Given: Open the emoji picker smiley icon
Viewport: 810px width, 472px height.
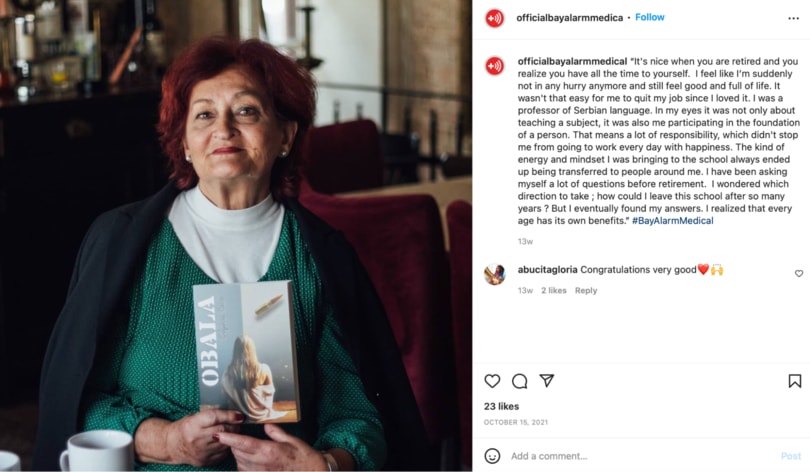Looking at the screenshot, I should [492, 456].
